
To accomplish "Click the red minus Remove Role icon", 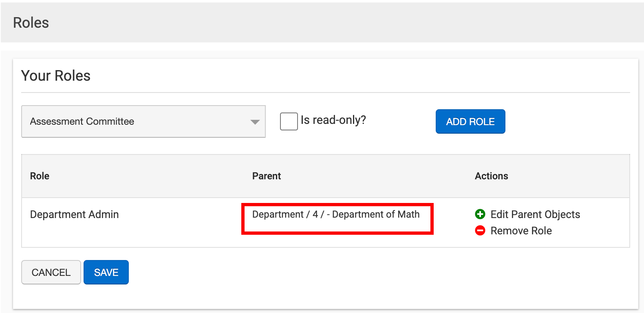I will (x=480, y=231).
